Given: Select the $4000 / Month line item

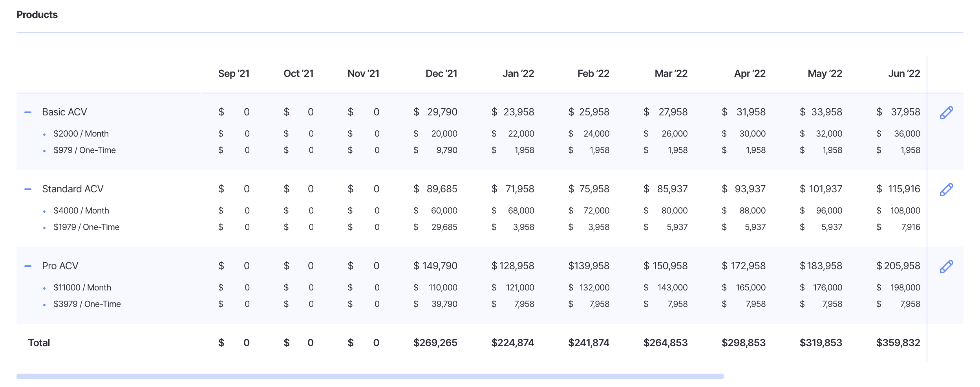Looking at the screenshot, I should tap(81, 211).
